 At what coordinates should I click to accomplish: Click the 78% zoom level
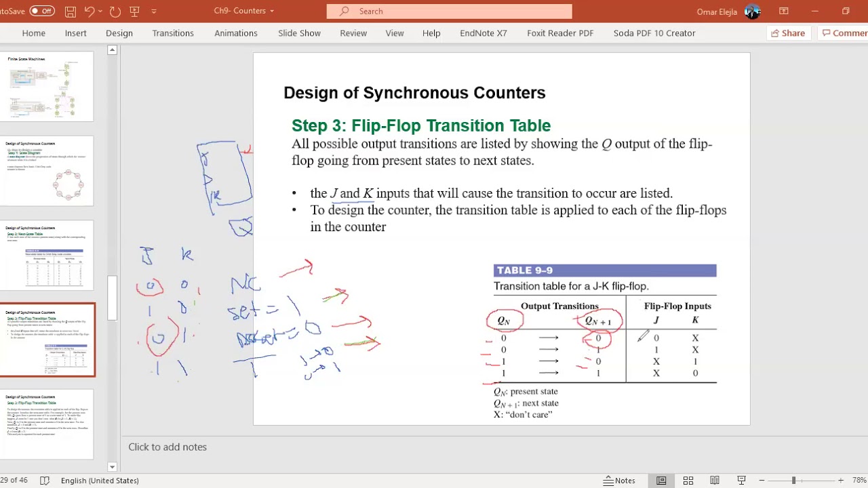859,480
